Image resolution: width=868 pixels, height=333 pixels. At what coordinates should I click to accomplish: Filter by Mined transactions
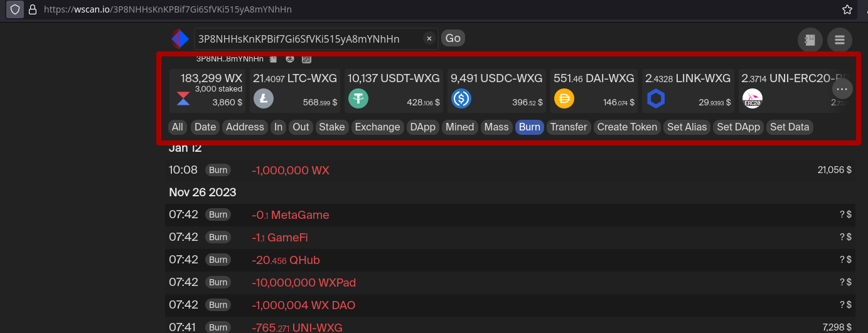[x=460, y=127]
